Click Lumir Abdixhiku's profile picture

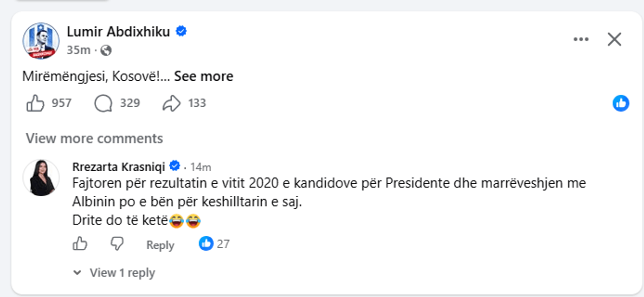41,41
